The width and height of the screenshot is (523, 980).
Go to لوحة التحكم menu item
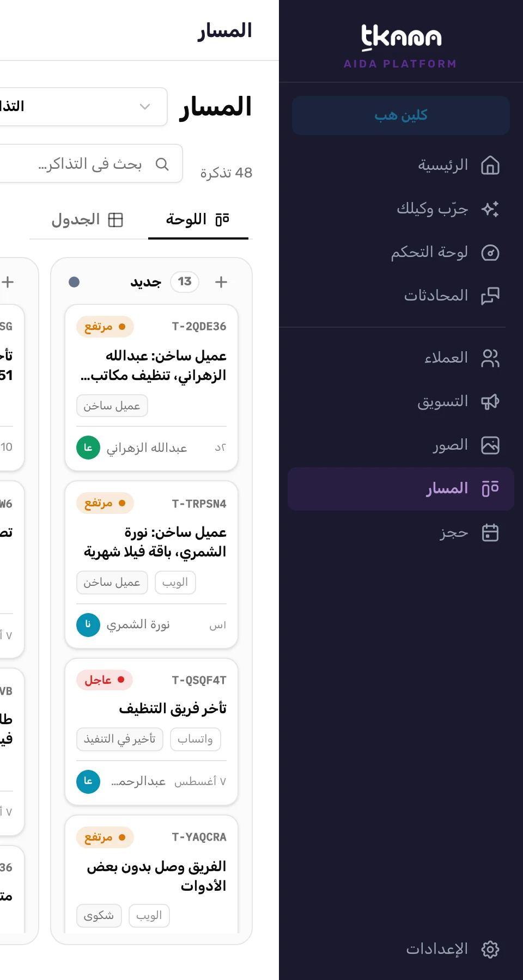tap(401, 252)
